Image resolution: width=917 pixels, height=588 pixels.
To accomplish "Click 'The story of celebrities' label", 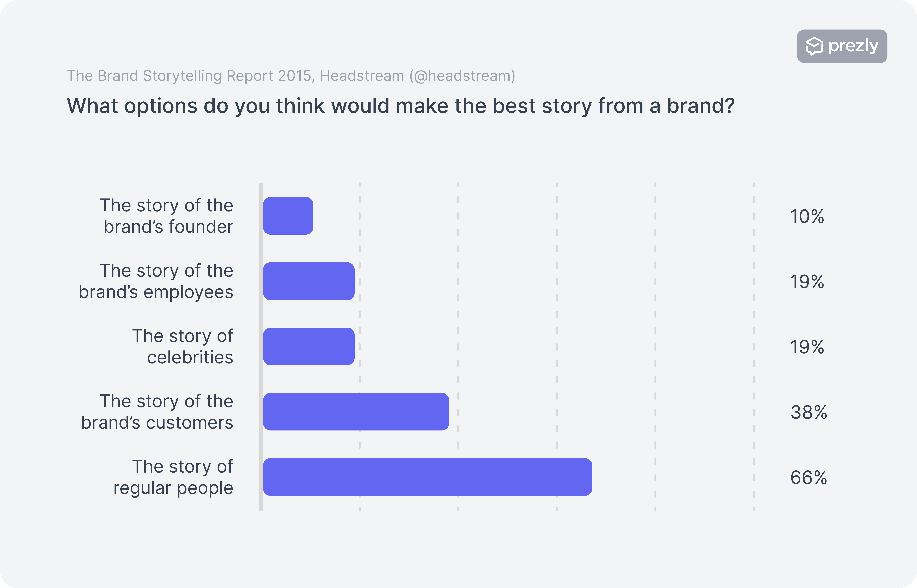I will click(183, 347).
